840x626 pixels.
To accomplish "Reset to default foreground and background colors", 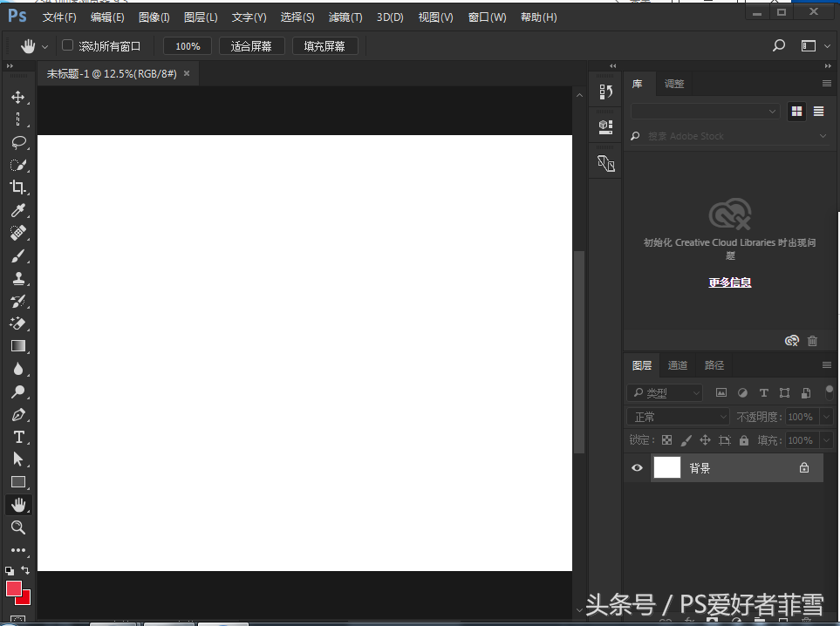I will 10,571.
